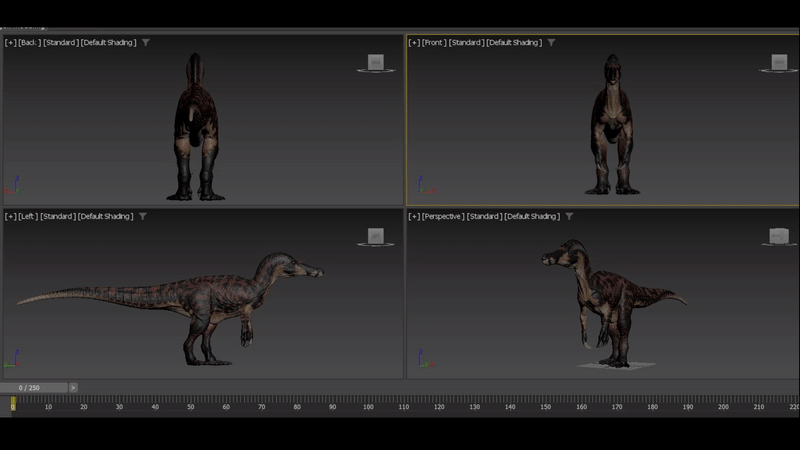Open the [Perspective] view label menu
The width and height of the screenshot is (800, 450).
click(x=443, y=216)
